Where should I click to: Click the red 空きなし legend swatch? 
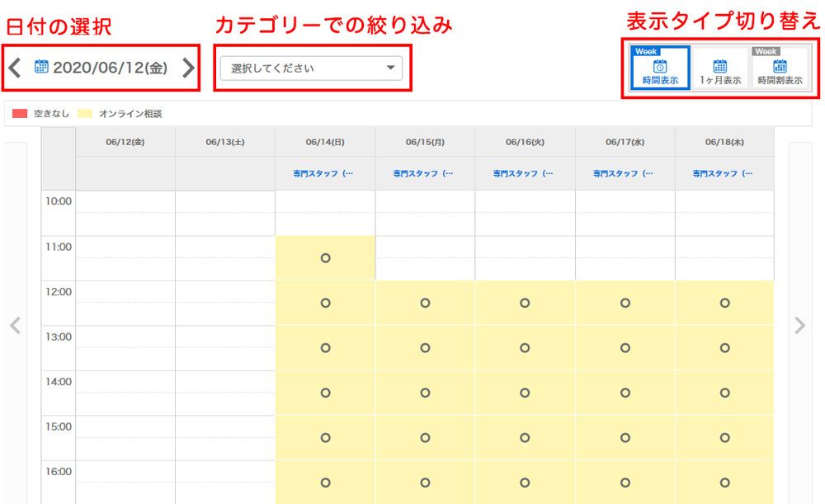(x=20, y=114)
